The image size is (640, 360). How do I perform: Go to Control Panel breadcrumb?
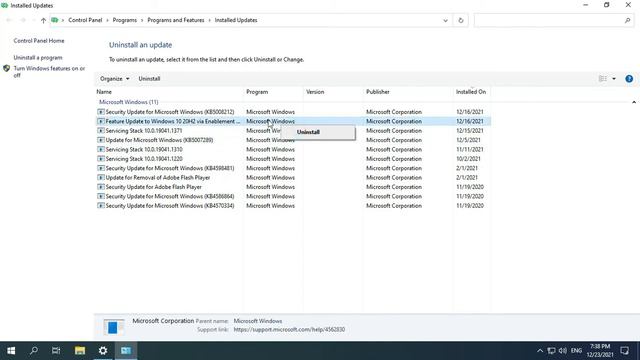pos(85,20)
